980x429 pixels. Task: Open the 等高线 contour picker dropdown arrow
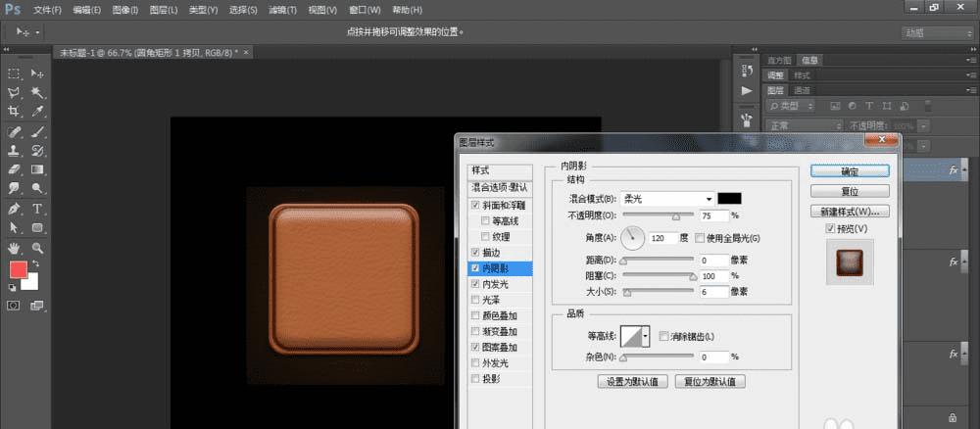pyautogui.click(x=646, y=336)
